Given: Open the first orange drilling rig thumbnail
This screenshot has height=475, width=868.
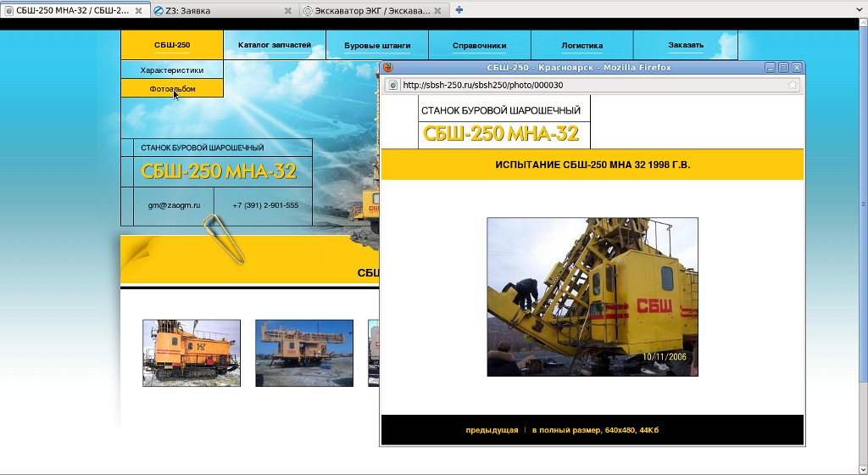Looking at the screenshot, I should pyautogui.click(x=192, y=353).
